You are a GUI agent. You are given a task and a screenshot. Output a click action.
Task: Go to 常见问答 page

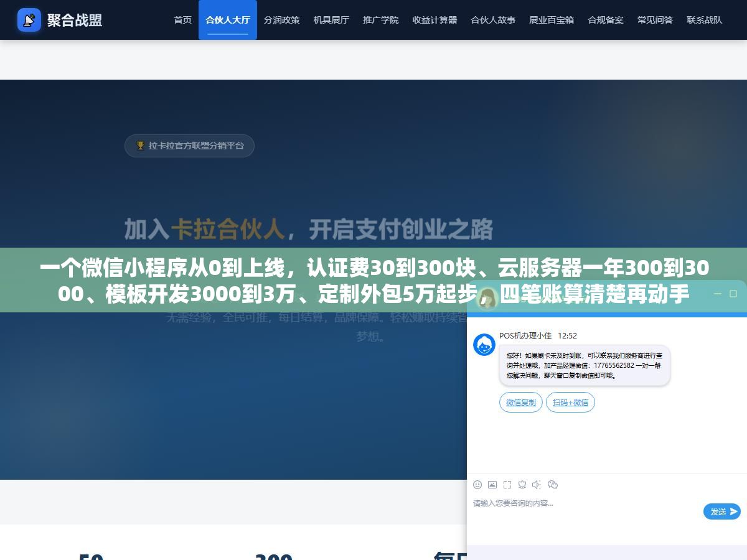coord(655,20)
